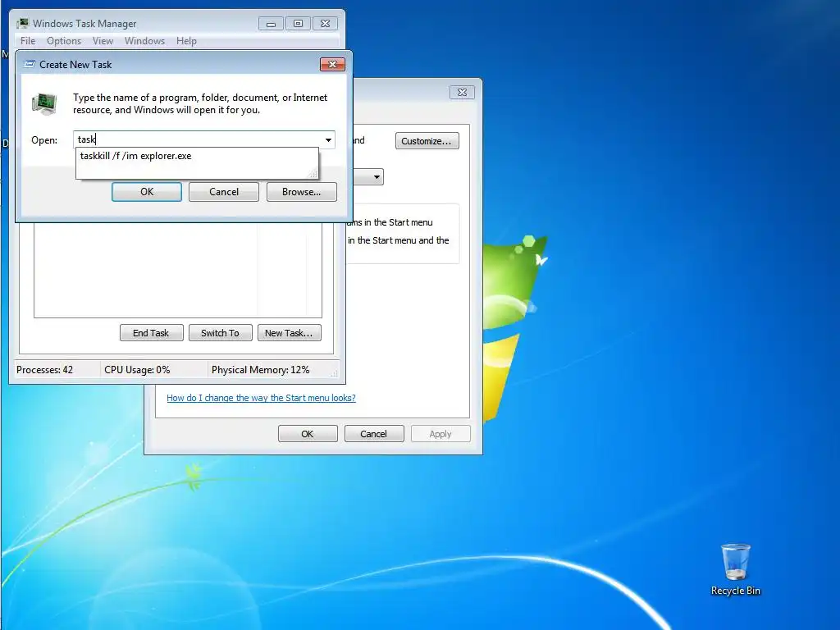
Task: Open the Windows menu in Task Manager
Action: coord(144,41)
